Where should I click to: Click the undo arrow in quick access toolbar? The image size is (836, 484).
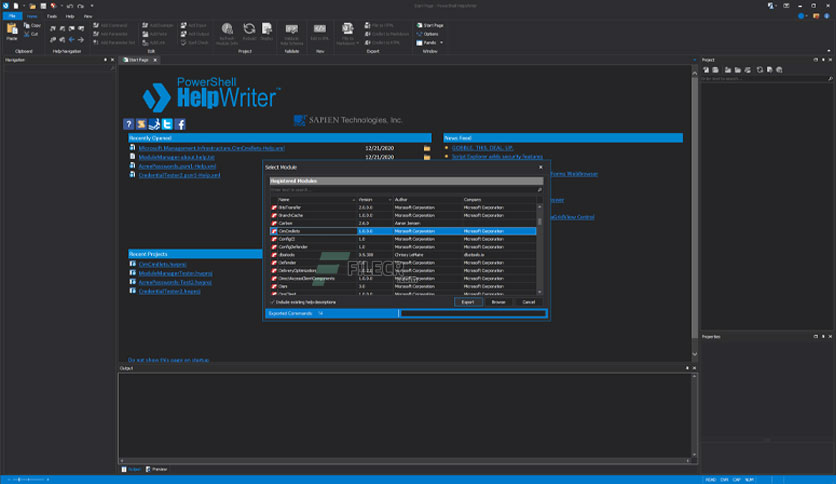coord(70,6)
